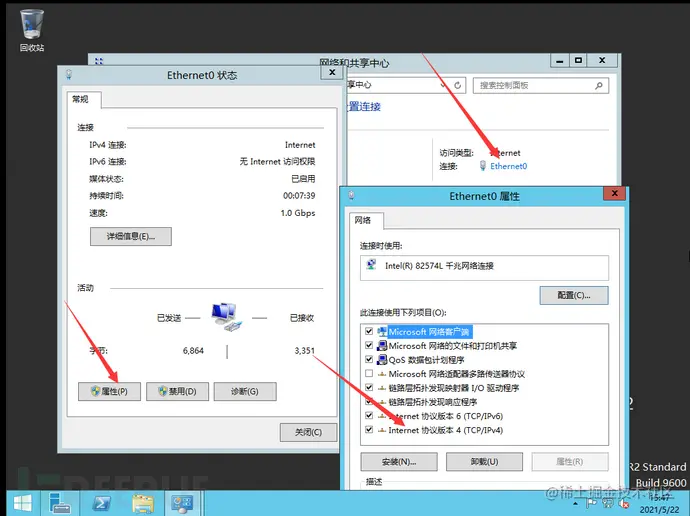Toggle Internet Protocol Version 6 checkbox
The image size is (690, 516).
pyautogui.click(x=369, y=415)
